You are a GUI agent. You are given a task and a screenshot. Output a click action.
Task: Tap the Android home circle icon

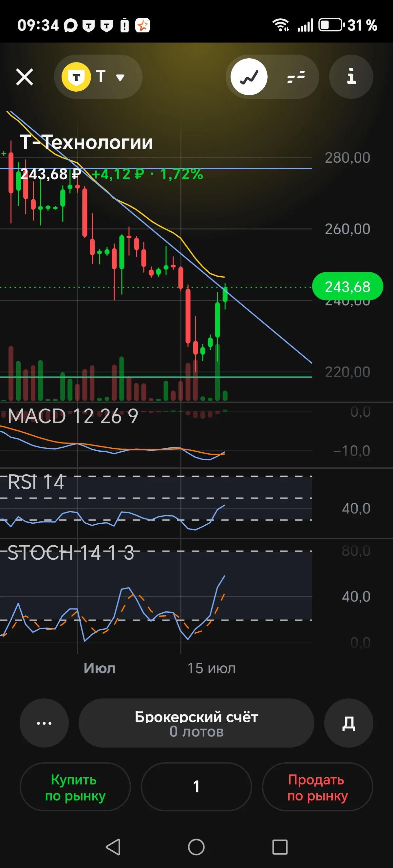[x=196, y=847]
